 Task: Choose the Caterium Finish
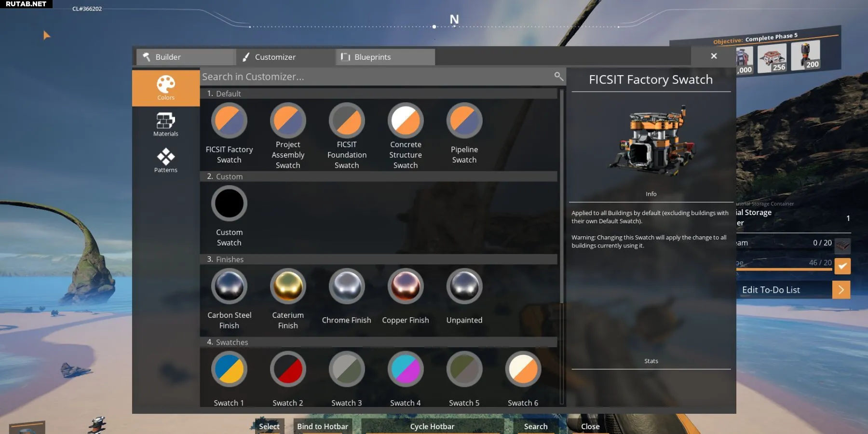(288, 286)
